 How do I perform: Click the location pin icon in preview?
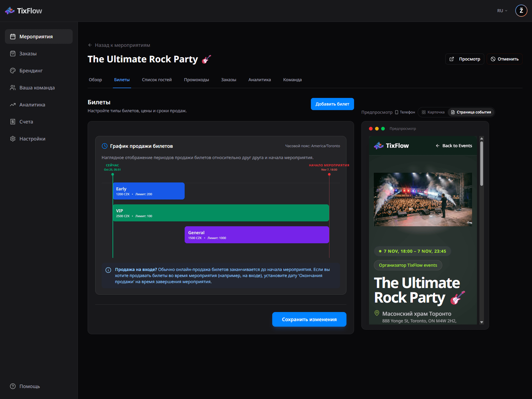[x=377, y=313]
